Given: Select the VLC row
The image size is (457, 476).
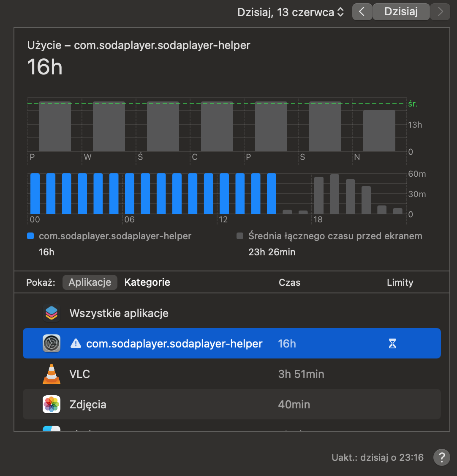Looking at the screenshot, I should click(x=232, y=374).
